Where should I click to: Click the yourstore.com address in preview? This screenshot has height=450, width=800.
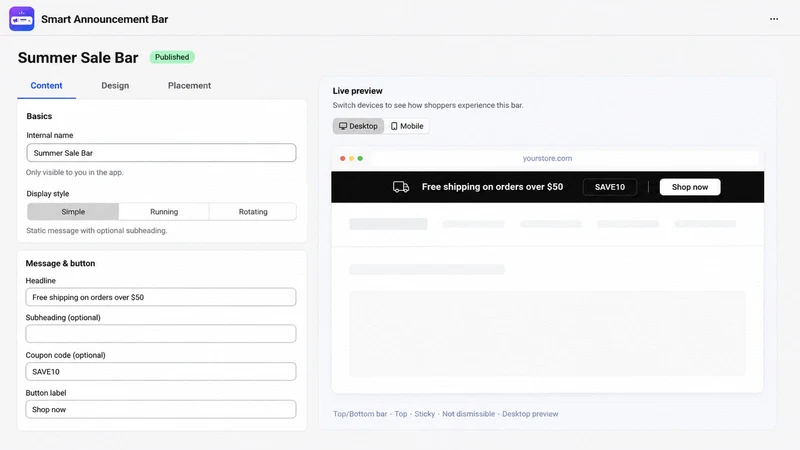547,158
